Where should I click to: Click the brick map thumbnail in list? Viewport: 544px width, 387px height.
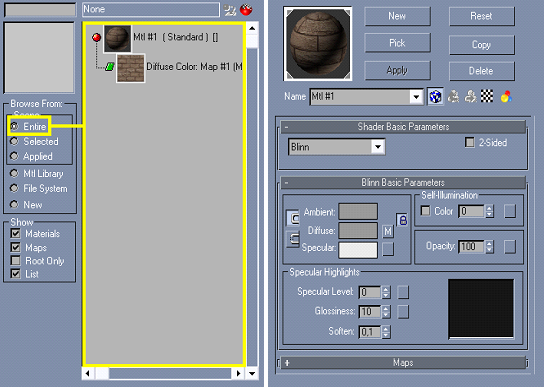pyautogui.click(x=130, y=68)
